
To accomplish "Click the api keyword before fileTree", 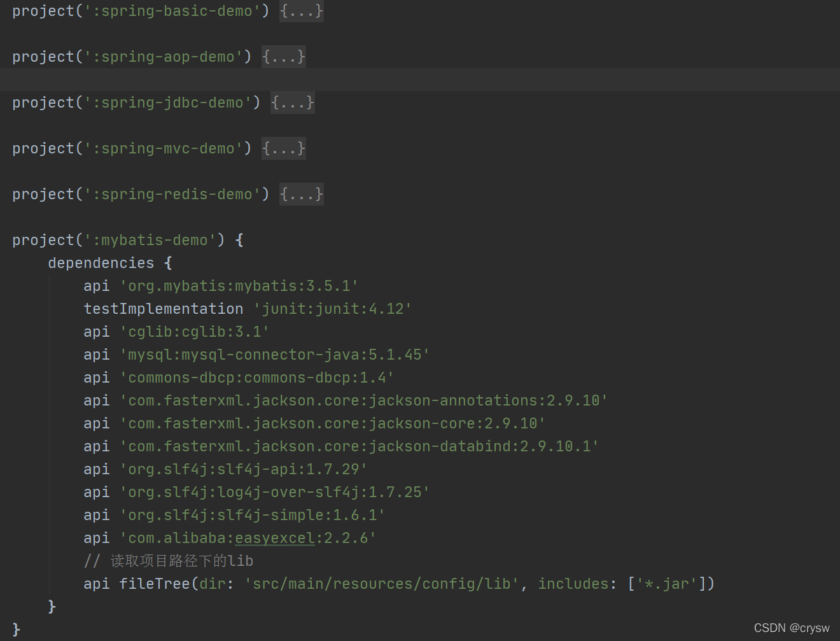I will [x=97, y=584].
